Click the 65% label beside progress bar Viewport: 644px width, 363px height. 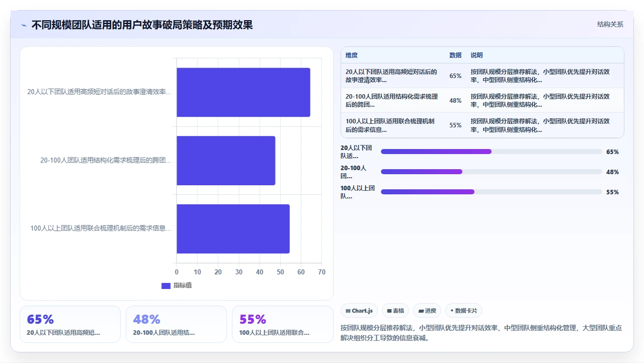[x=612, y=152]
